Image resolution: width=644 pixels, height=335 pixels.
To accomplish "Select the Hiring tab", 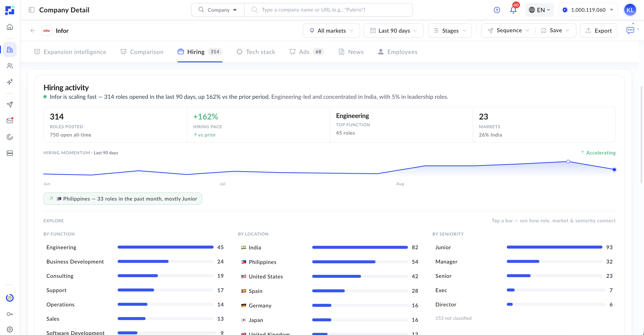I will [x=200, y=52].
